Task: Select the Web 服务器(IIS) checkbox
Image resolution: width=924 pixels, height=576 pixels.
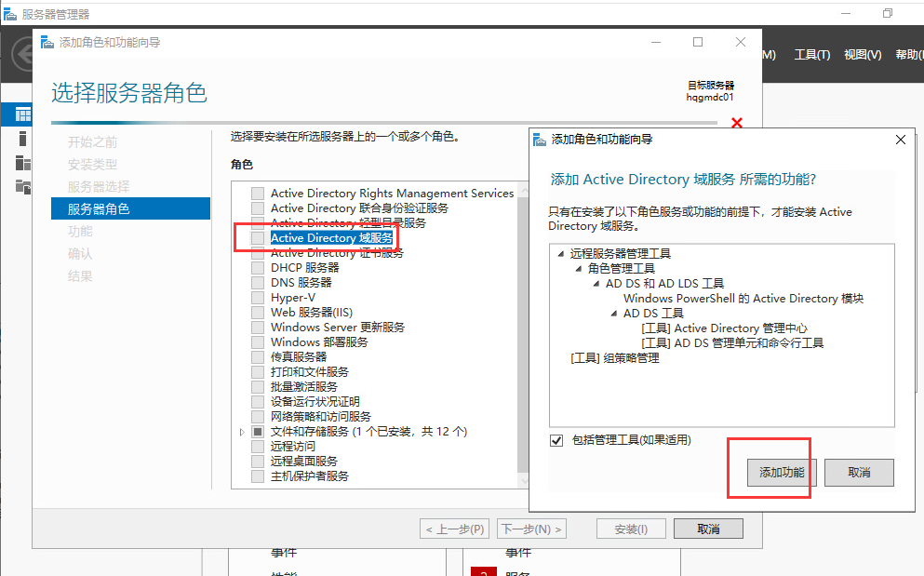Action: (x=258, y=313)
